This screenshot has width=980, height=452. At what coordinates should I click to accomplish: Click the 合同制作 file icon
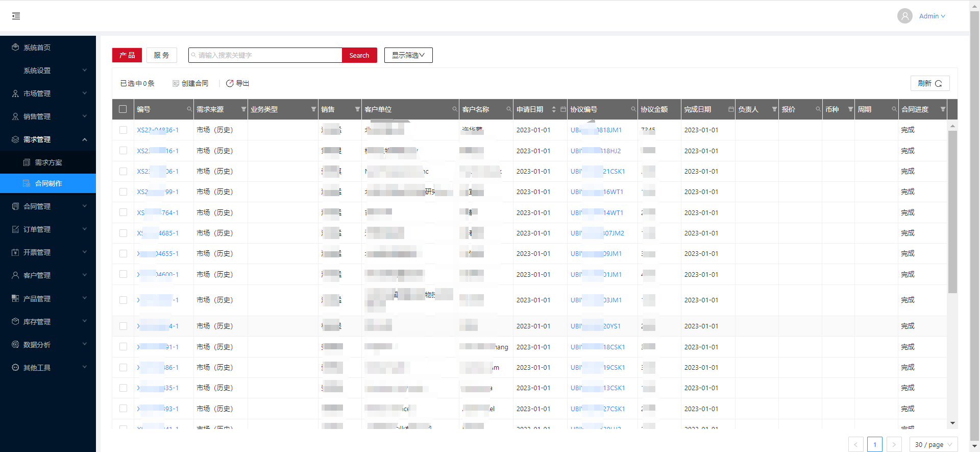tap(27, 183)
